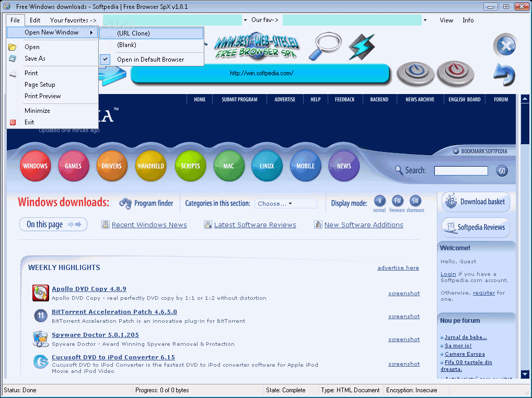Click the blue MOBILE bubble
The image size is (532, 398).
306,166
